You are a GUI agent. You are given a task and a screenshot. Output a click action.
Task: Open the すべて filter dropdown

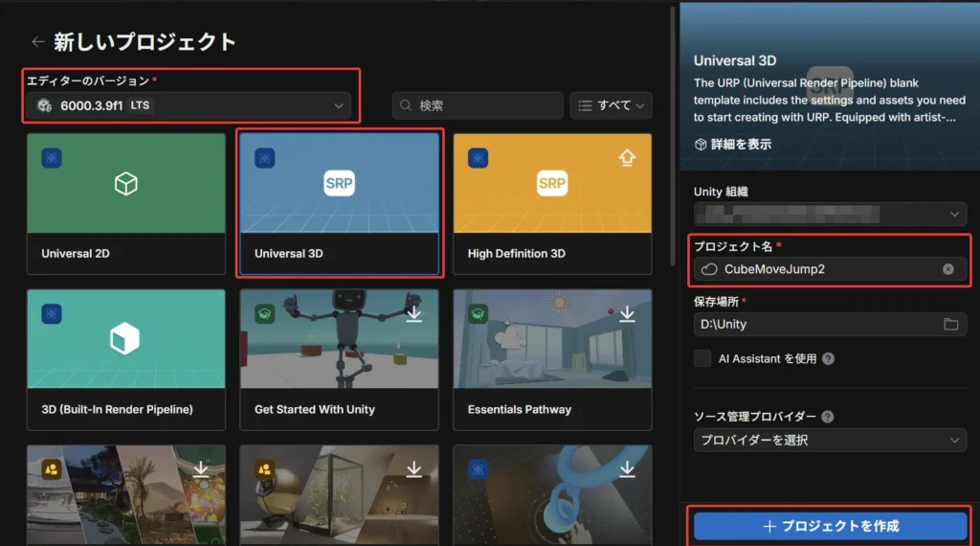coord(611,105)
